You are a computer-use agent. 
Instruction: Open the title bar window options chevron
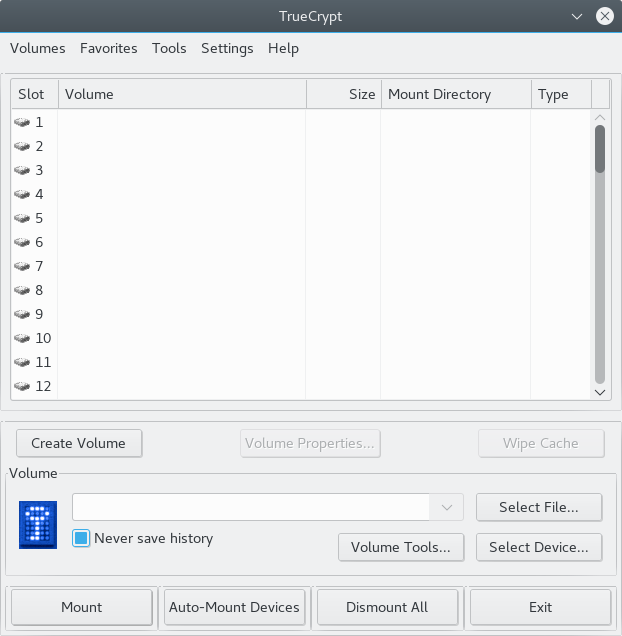click(577, 17)
